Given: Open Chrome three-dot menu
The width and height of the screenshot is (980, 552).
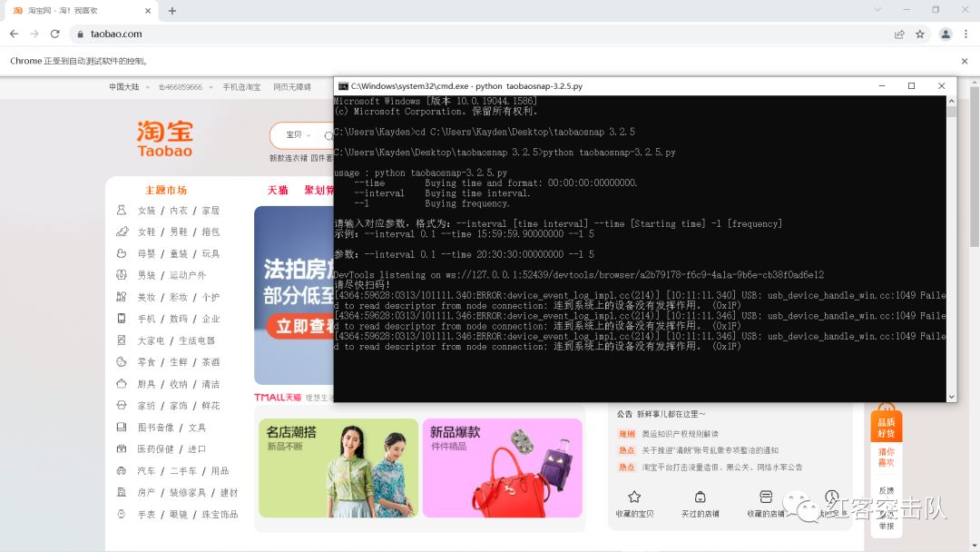Looking at the screenshot, I should tap(965, 34).
